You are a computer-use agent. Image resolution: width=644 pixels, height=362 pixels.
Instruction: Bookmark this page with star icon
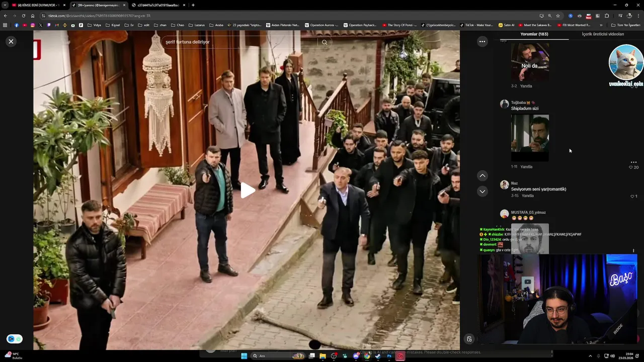[x=557, y=16]
